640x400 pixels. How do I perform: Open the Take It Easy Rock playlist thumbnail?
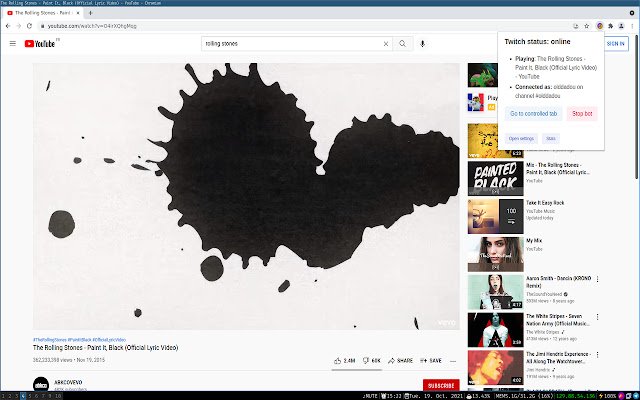click(x=496, y=216)
